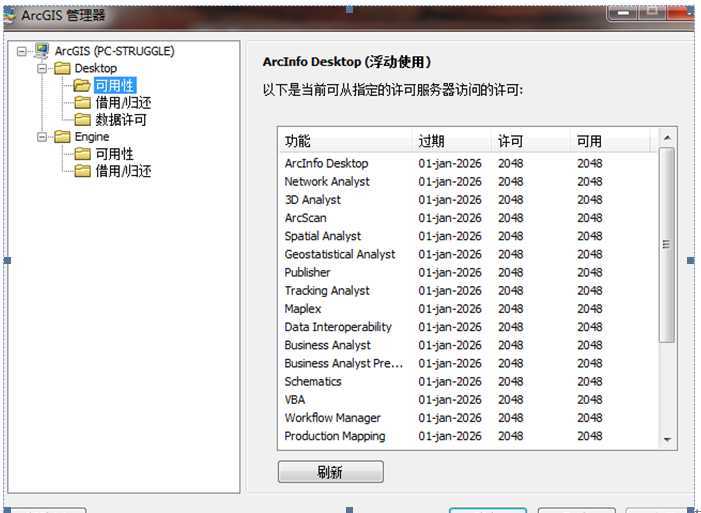Viewport: 701px width, 513px height.
Task: Sort by the 功能 column header
Action: pyautogui.click(x=346, y=141)
